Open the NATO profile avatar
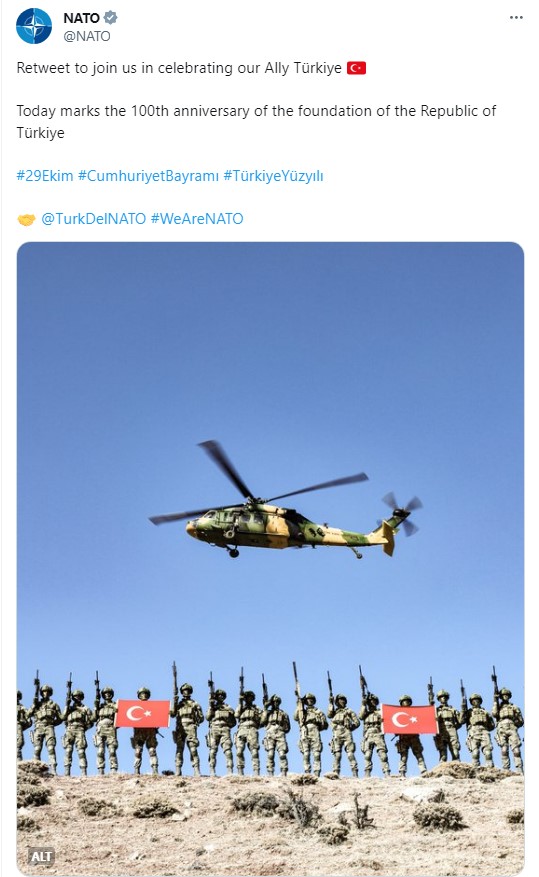This screenshot has height=877, width=539. (34, 26)
